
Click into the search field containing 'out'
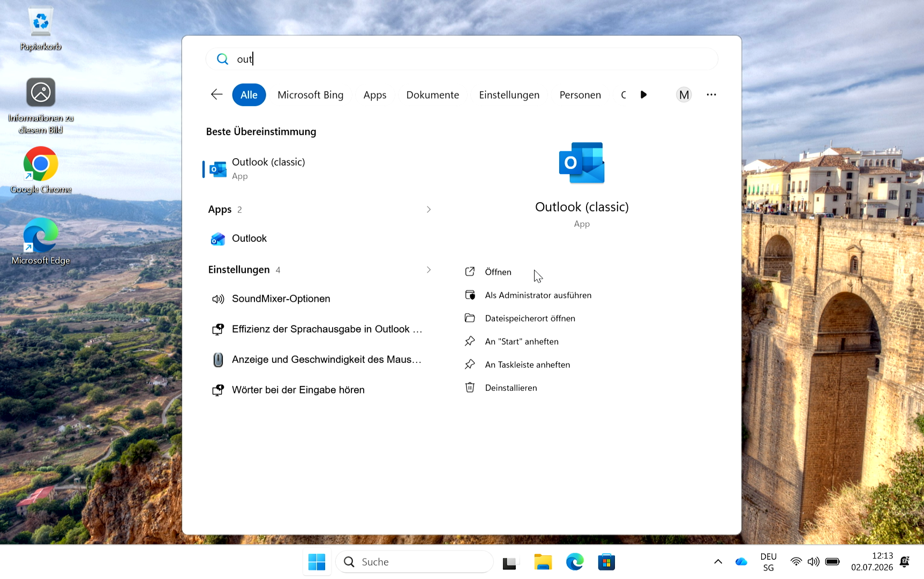pos(462,59)
